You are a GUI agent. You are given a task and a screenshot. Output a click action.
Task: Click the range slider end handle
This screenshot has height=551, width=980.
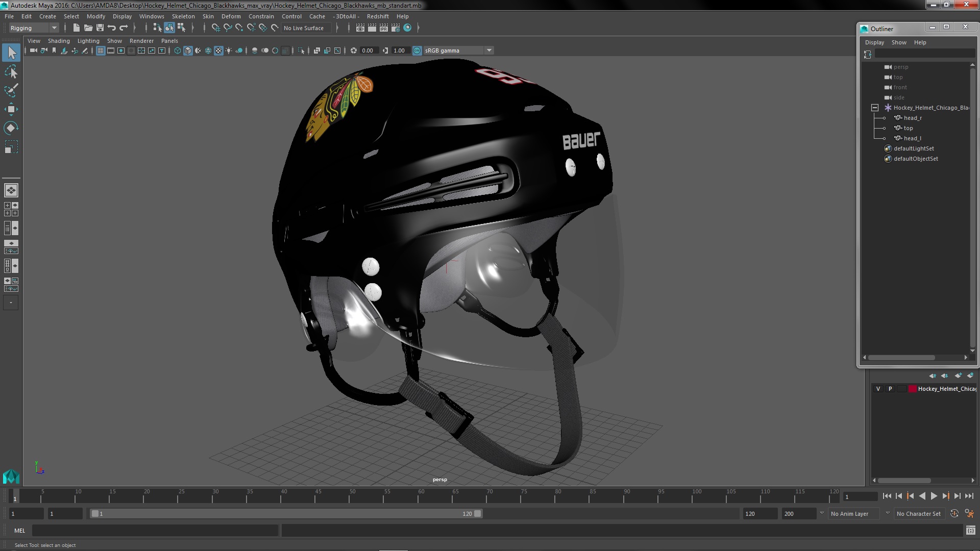[x=478, y=514]
